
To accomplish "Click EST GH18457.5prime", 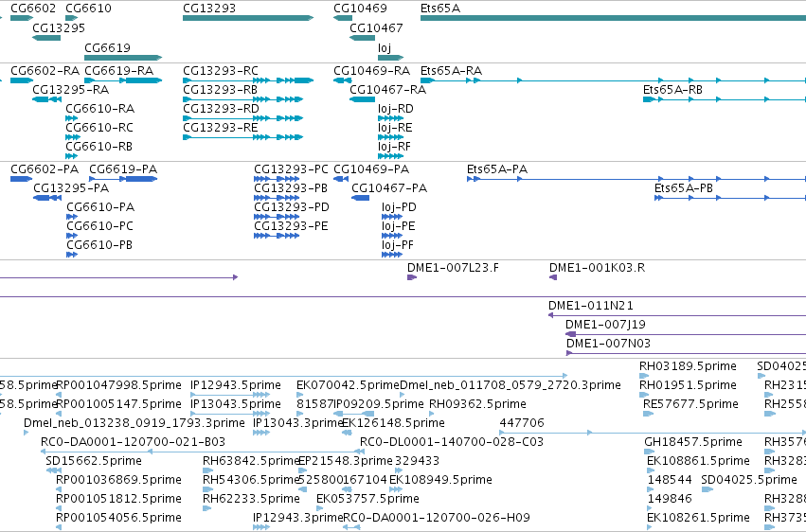I will pyautogui.click(x=649, y=452).
